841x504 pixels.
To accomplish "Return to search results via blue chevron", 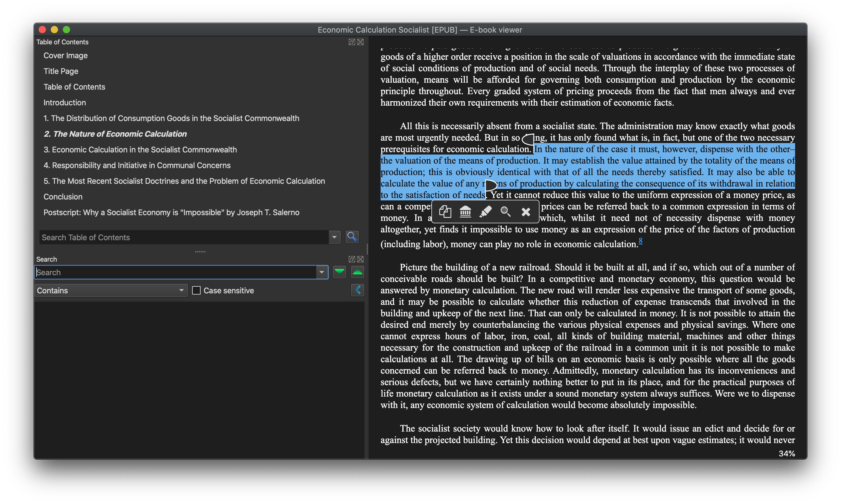I will click(358, 290).
